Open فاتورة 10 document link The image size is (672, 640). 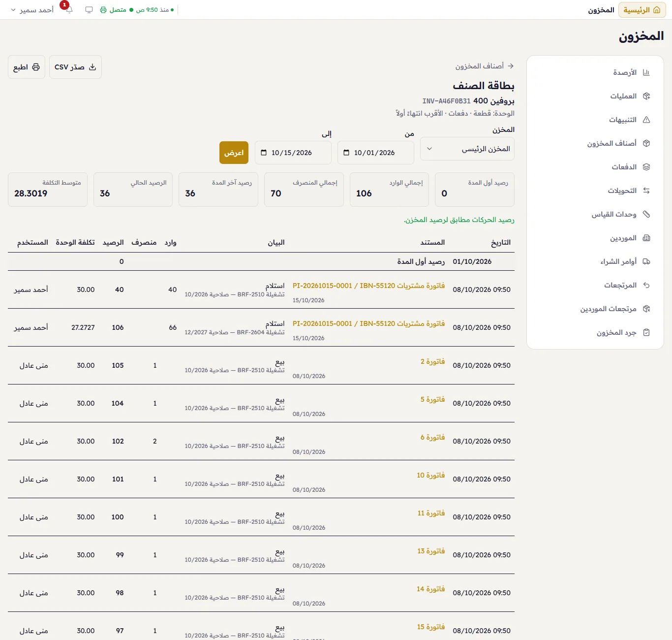(x=431, y=475)
